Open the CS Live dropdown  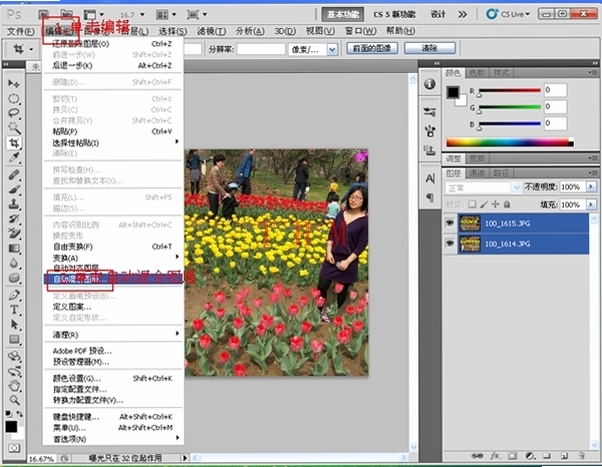[x=508, y=14]
